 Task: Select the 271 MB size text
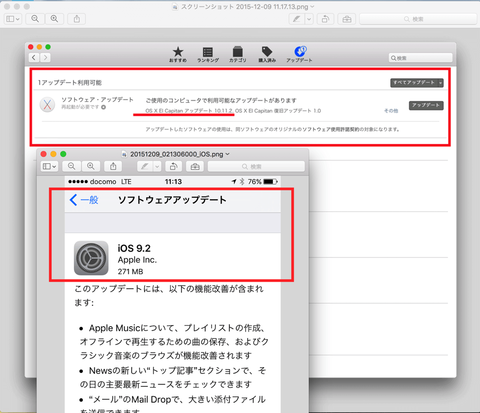(x=130, y=271)
